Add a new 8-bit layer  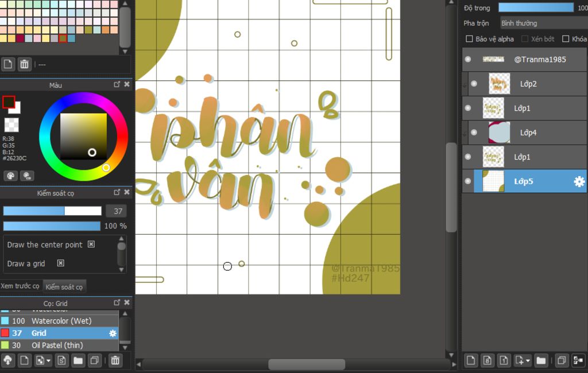pyautogui.click(x=487, y=360)
